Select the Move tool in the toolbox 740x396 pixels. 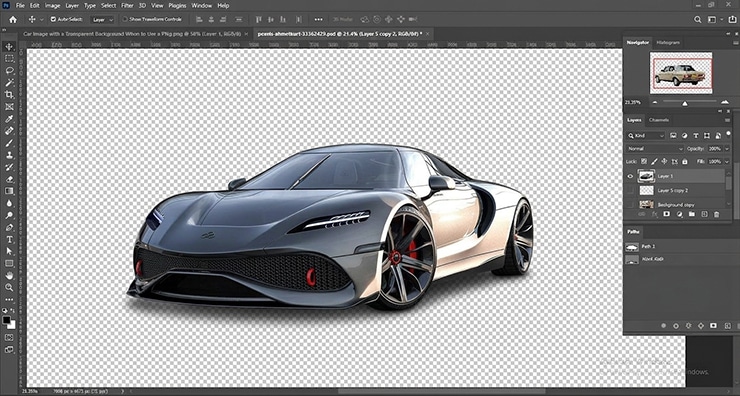(x=9, y=46)
